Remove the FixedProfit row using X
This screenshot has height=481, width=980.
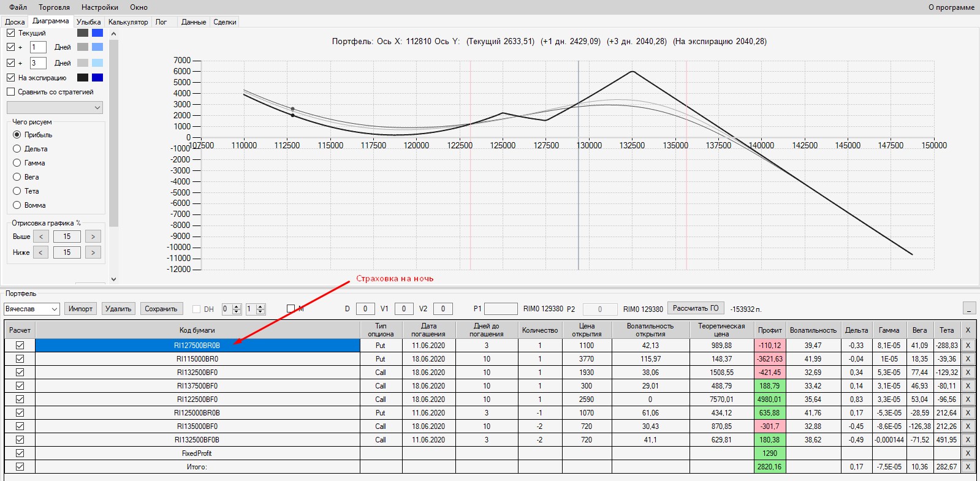pyautogui.click(x=968, y=453)
